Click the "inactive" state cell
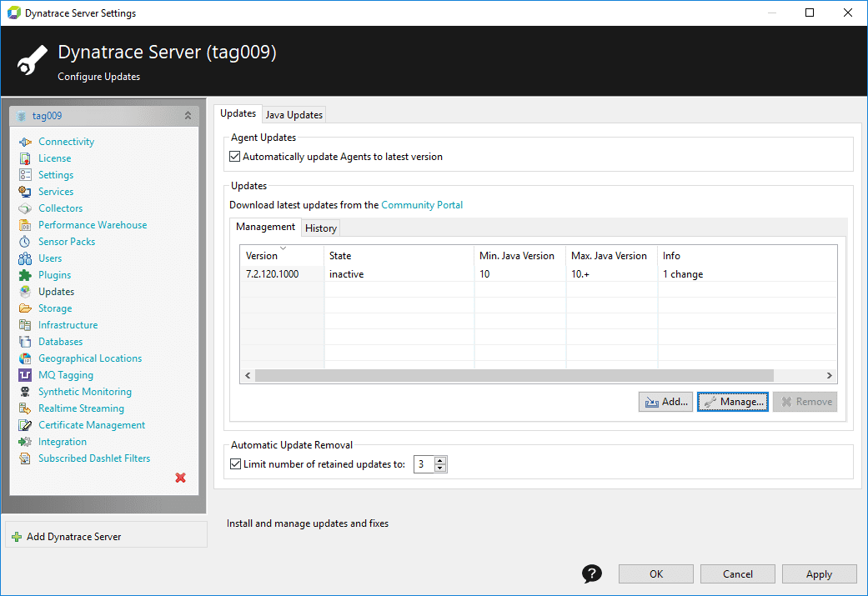This screenshot has height=596, width=868. click(347, 274)
